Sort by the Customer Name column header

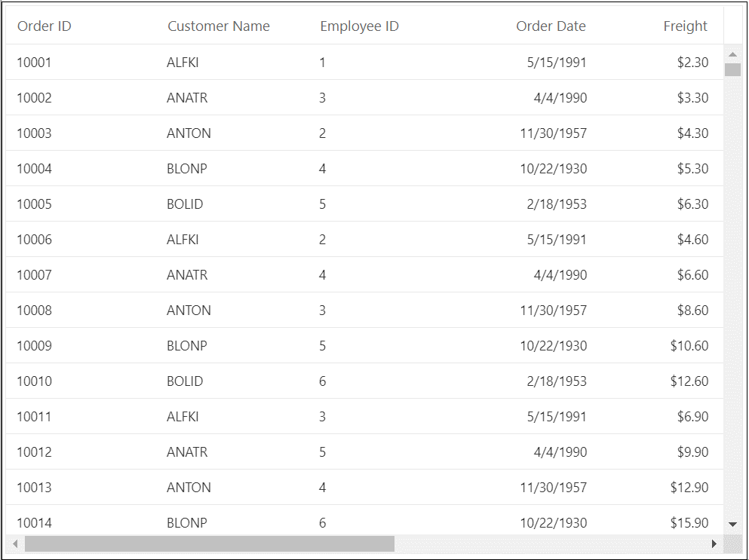click(x=219, y=26)
